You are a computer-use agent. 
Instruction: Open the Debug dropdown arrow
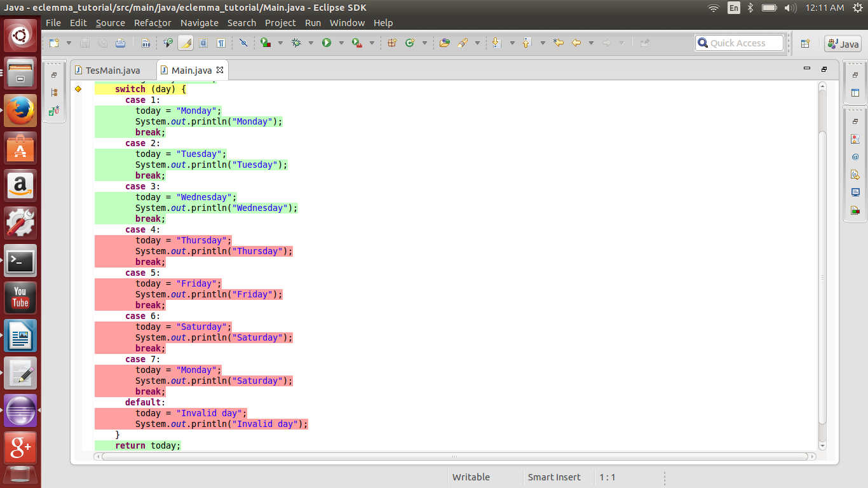tap(311, 43)
